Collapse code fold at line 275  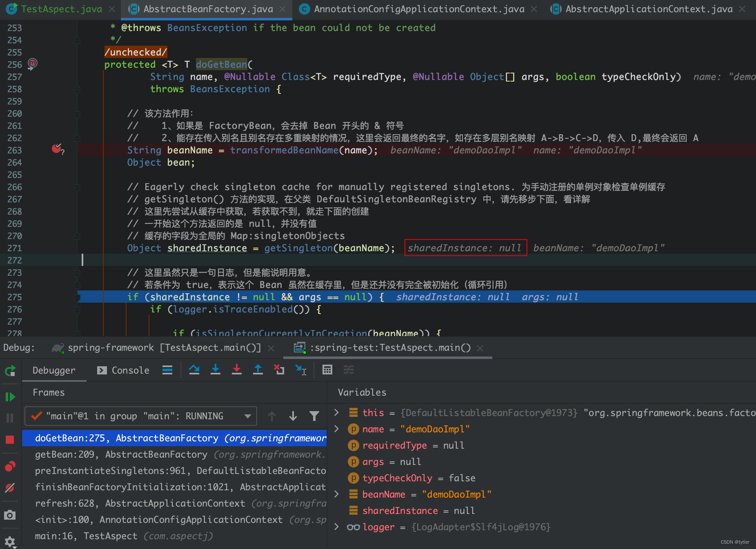coord(77,297)
